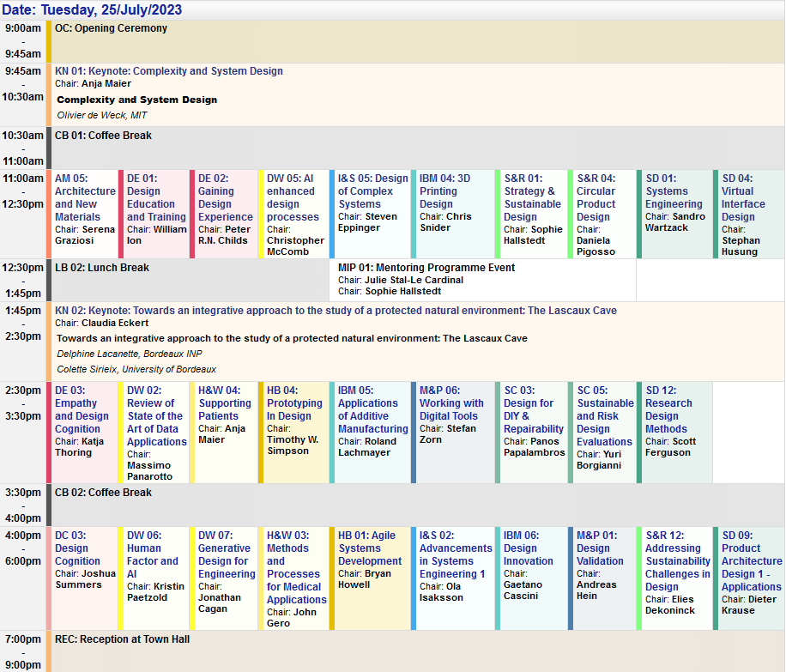This screenshot has width=786, height=672.
Task: Open DE 03 Empathy and Design Cognition
Action: coord(82,409)
